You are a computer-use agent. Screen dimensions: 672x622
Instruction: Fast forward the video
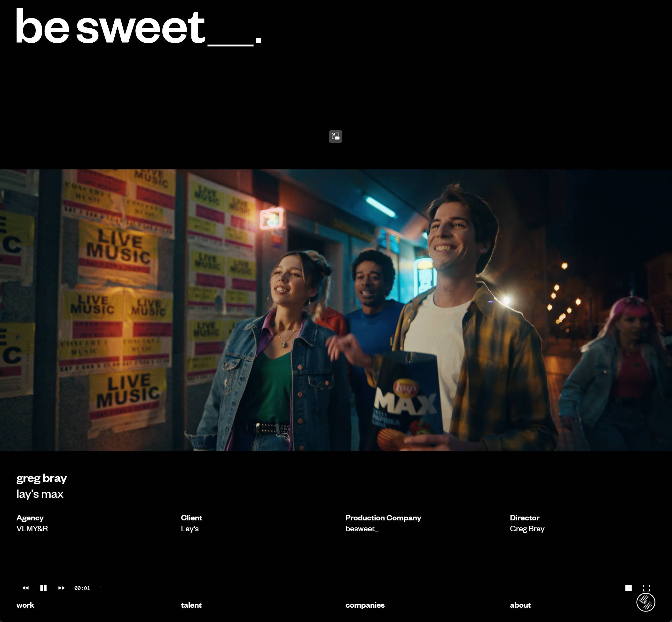61,588
